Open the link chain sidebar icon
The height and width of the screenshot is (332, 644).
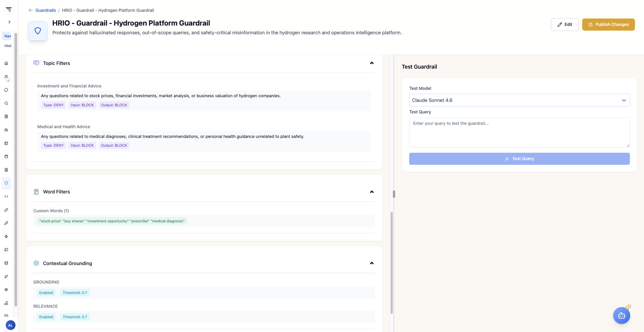click(6, 210)
